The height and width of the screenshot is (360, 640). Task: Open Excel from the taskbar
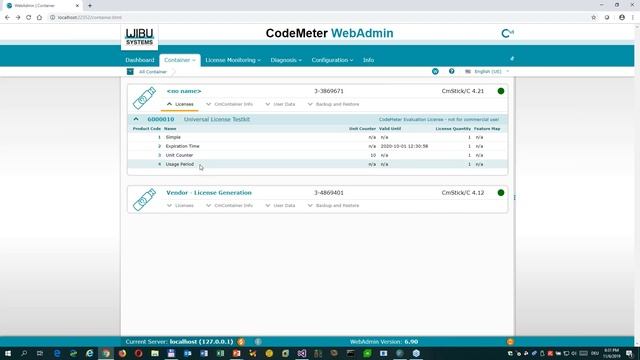click(x=220, y=353)
